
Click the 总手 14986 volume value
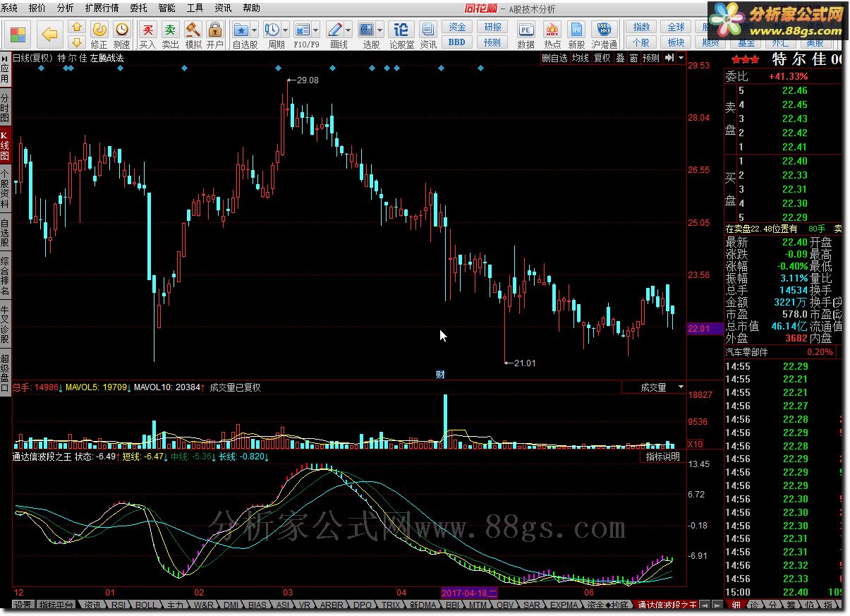pyautogui.click(x=37, y=387)
